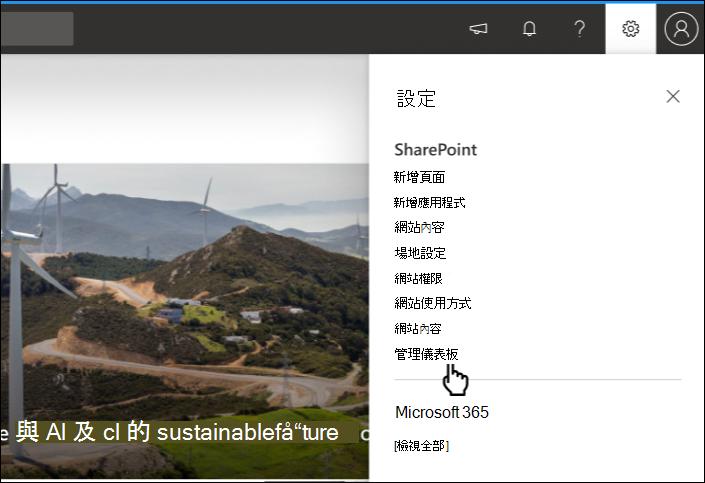
Task: Click the SharePoint section heading
Action: pyautogui.click(x=436, y=150)
